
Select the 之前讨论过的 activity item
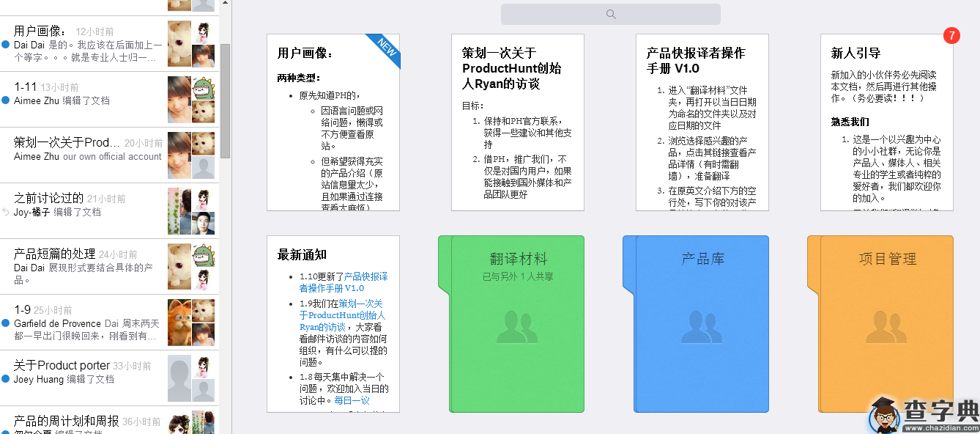110,211
